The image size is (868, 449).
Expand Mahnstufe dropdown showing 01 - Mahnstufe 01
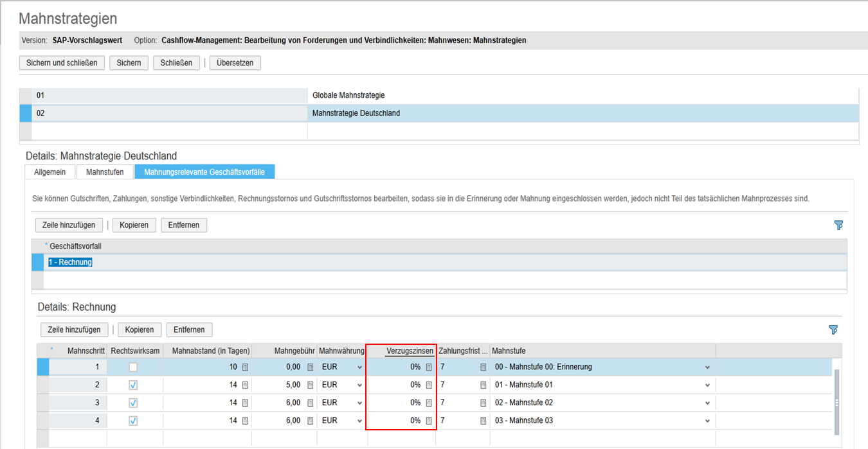pyautogui.click(x=707, y=385)
